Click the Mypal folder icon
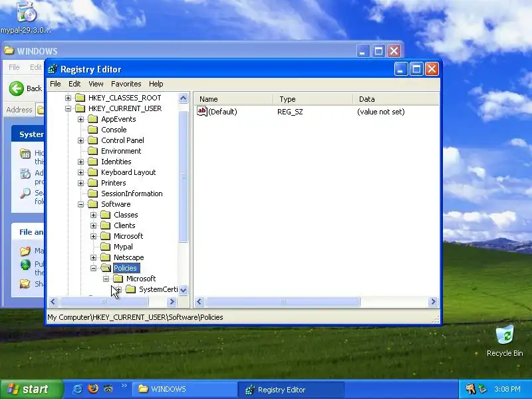The image size is (532, 399). click(x=106, y=247)
